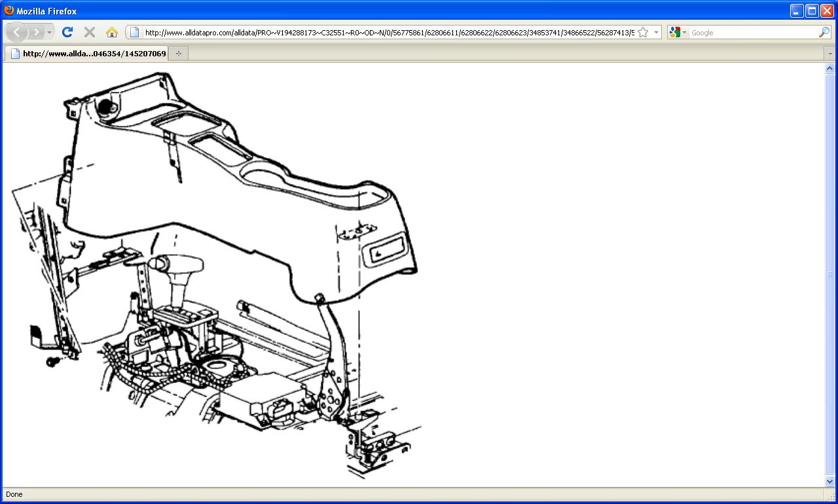Click the vertical scrollbar down arrow
The image size is (838, 504).
click(829, 482)
